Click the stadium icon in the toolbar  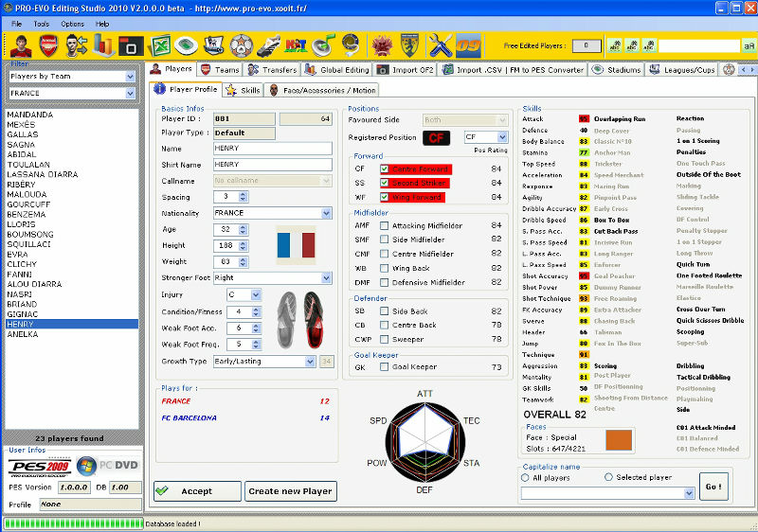click(x=188, y=44)
